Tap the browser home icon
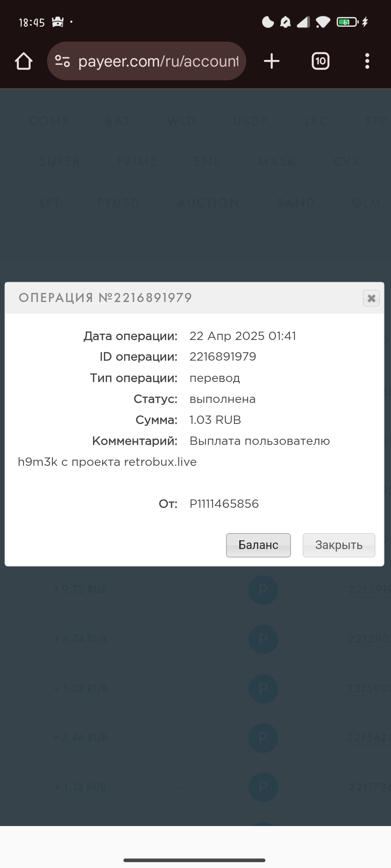The height and width of the screenshot is (868, 391). pos(24,61)
